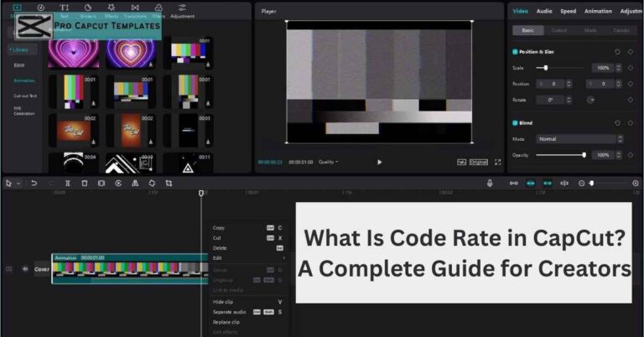Switch to the Audio tab in inspector
This screenshot has height=337, width=644.
544,11
